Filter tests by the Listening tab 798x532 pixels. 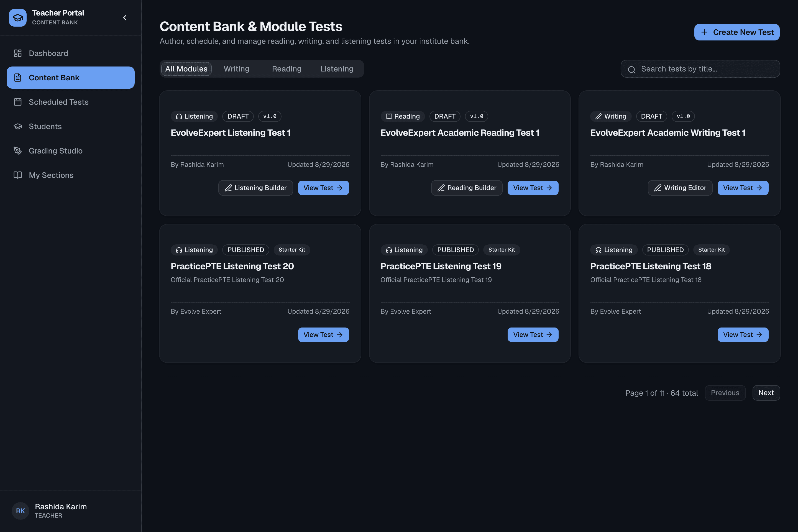tap(337, 69)
